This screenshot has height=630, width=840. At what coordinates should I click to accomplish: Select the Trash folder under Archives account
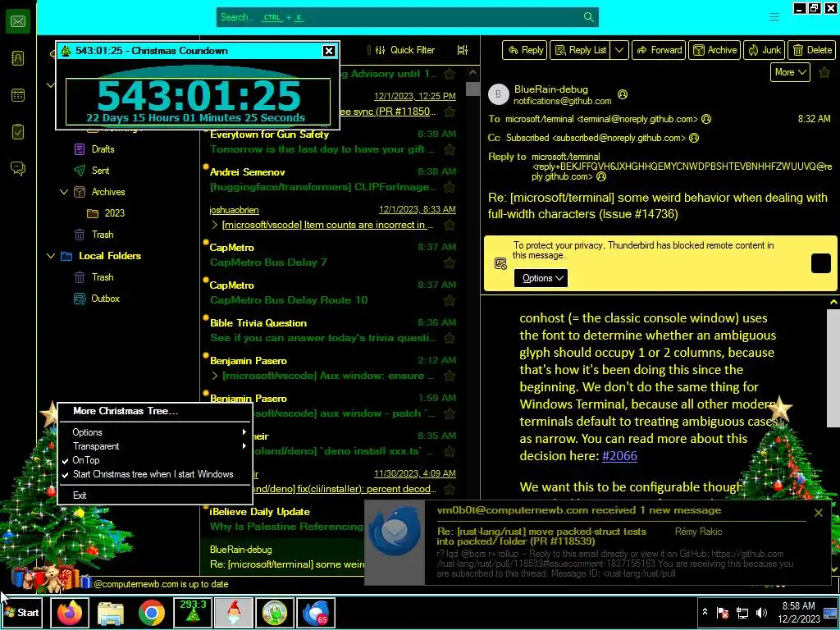pyautogui.click(x=103, y=235)
